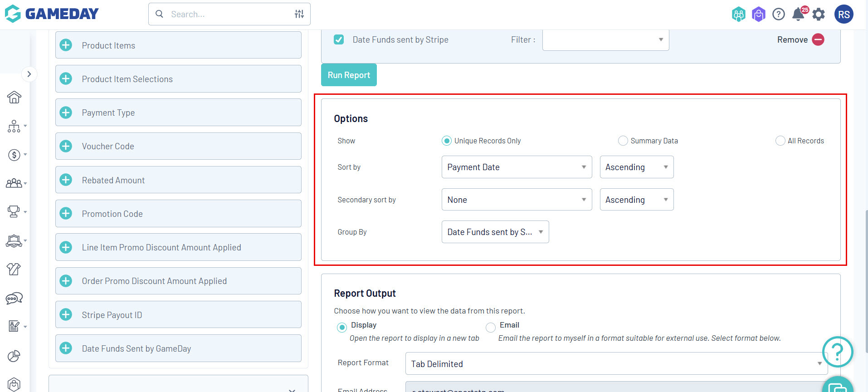The image size is (868, 392).
Task: Add the Product Item Selections field
Action: [66, 79]
